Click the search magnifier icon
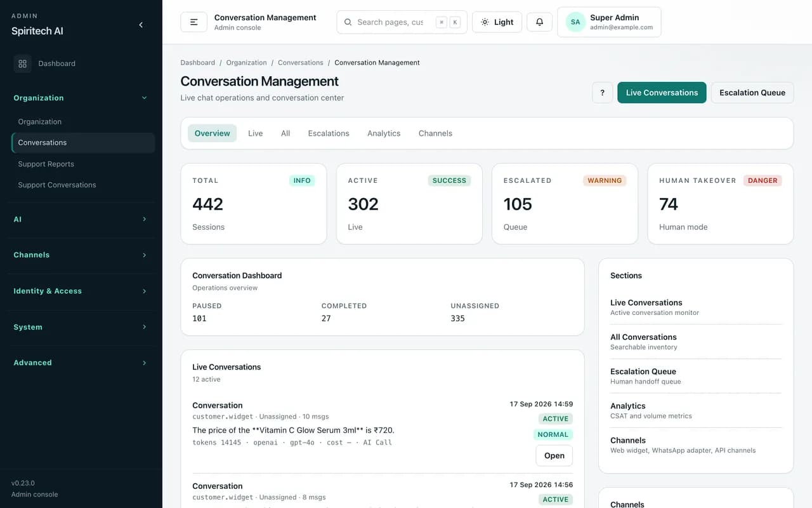Screen dimensions: 812x508 pos(348,22)
